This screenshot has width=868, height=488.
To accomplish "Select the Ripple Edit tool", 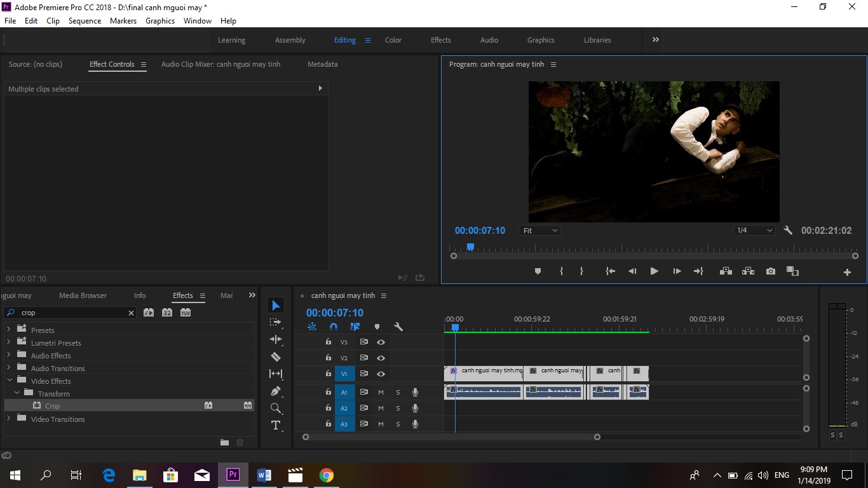I will (x=276, y=339).
